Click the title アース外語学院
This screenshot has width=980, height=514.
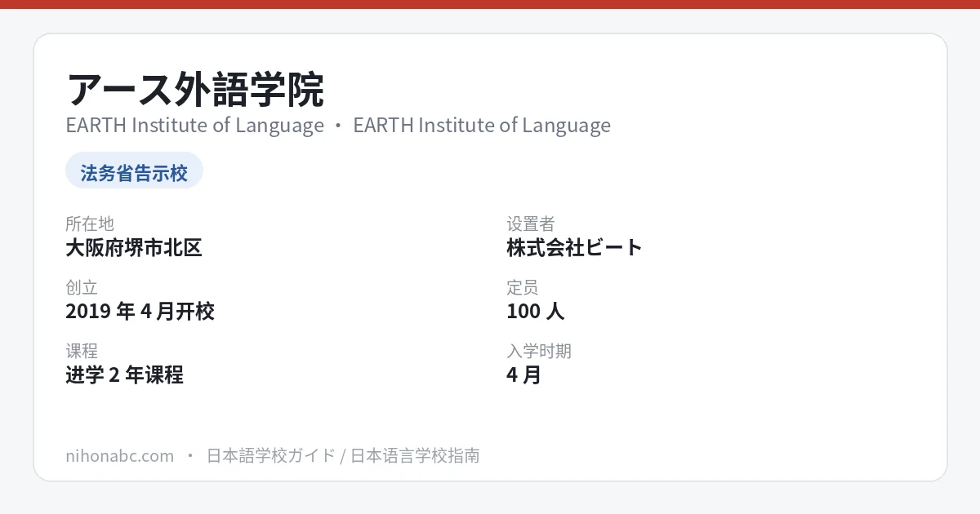195,90
